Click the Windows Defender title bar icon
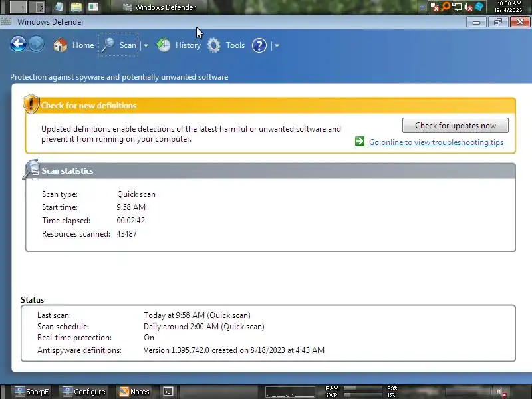This screenshot has height=399, width=532. pos(6,21)
